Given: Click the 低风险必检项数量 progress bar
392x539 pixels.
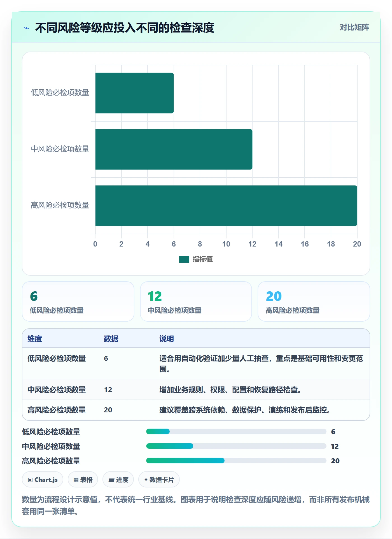Looking at the screenshot, I should tap(236, 431).
